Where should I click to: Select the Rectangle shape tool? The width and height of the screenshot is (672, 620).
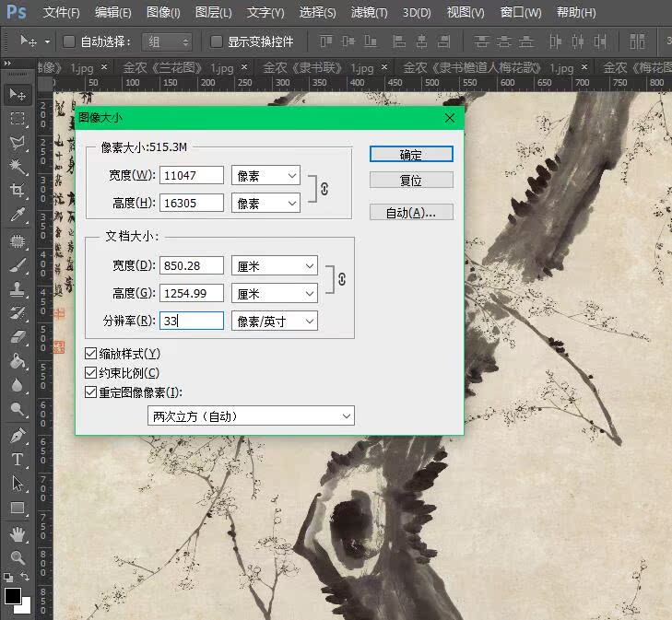click(x=18, y=508)
